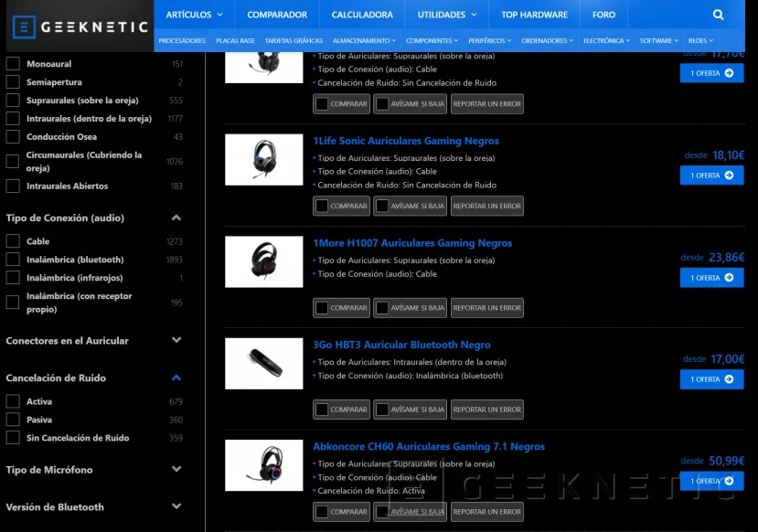Enable the Inalámbrica (bluetooth) filter
The height and width of the screenshot is (532, 758).
(x=13, y=260)
